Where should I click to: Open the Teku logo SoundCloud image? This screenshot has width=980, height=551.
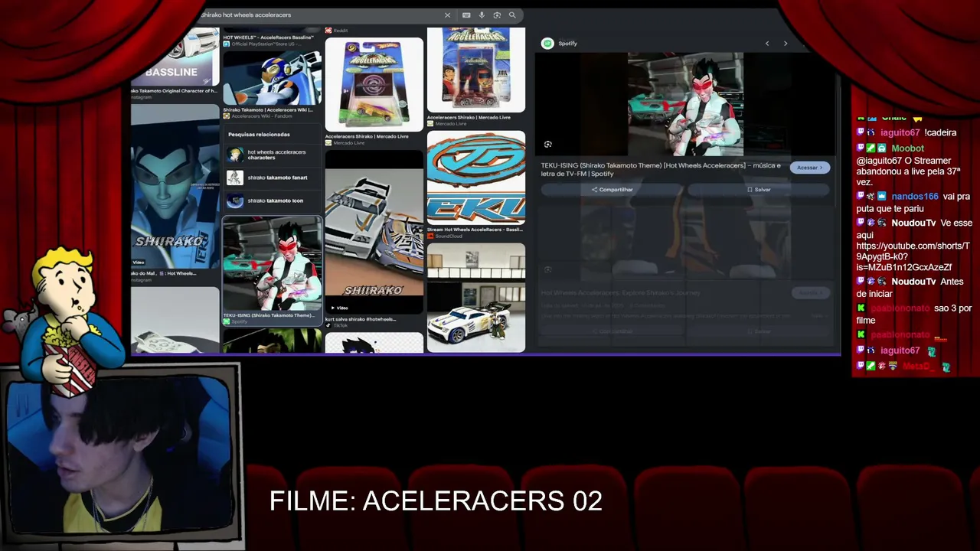(476, 178)
